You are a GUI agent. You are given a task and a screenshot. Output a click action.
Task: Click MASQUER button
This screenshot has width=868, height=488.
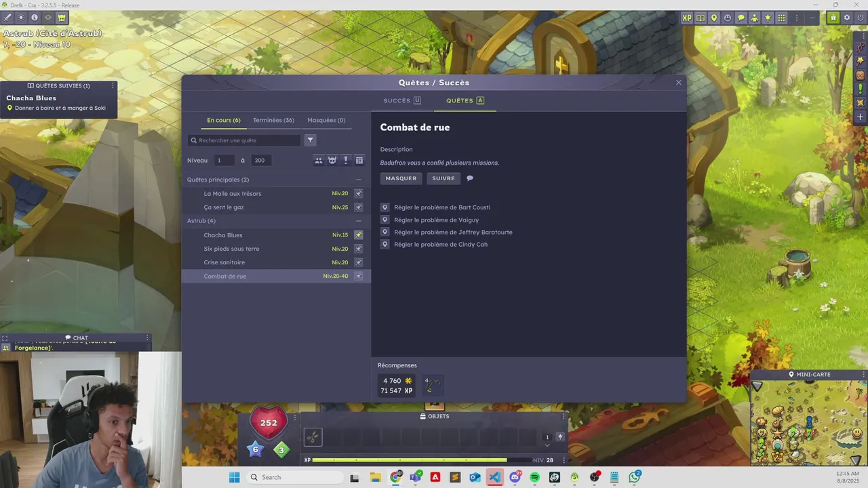401,178
